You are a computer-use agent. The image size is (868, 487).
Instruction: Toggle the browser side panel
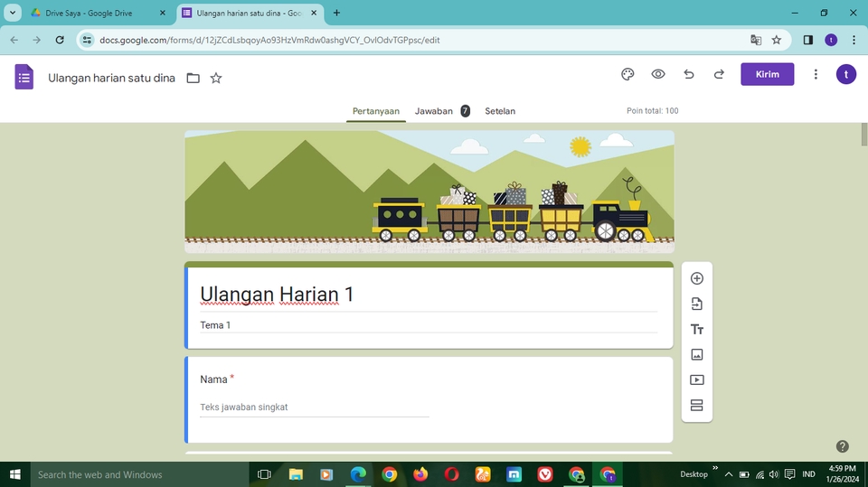click(807, 40)
